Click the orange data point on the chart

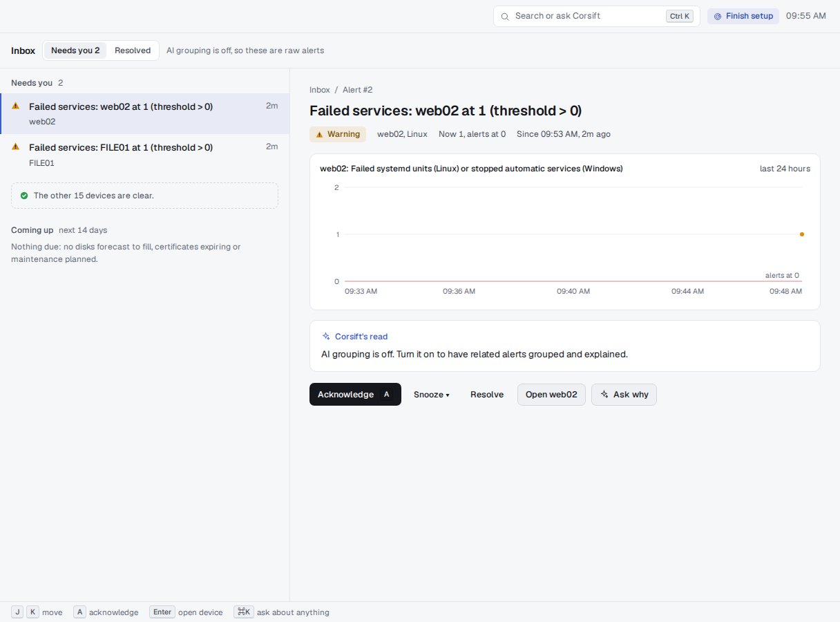coord(802,234)
